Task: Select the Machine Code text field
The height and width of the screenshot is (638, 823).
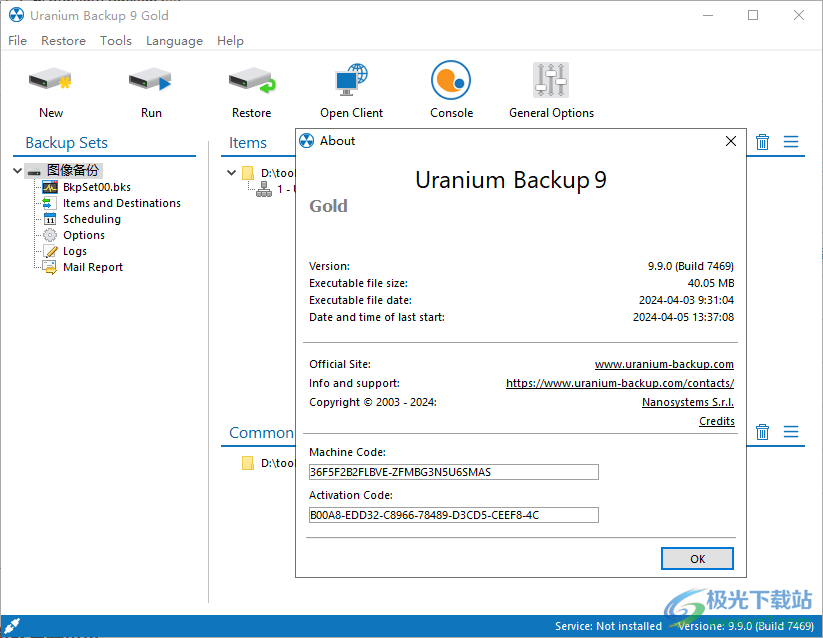Action: [451, 471]
